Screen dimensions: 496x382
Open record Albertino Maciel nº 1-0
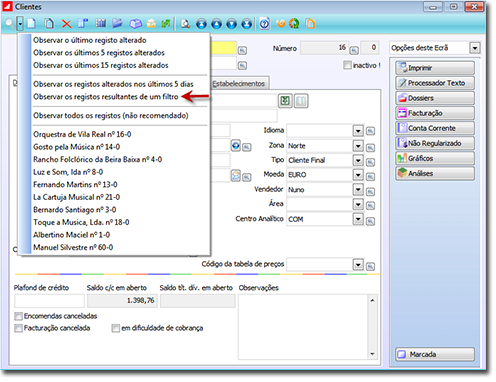(71, 235)
